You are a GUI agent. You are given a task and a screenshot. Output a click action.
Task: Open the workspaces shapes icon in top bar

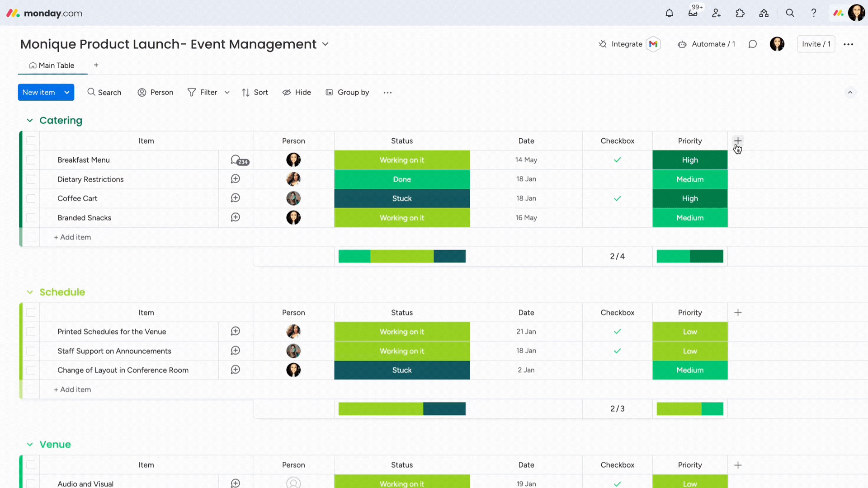(x=764, y=13)
